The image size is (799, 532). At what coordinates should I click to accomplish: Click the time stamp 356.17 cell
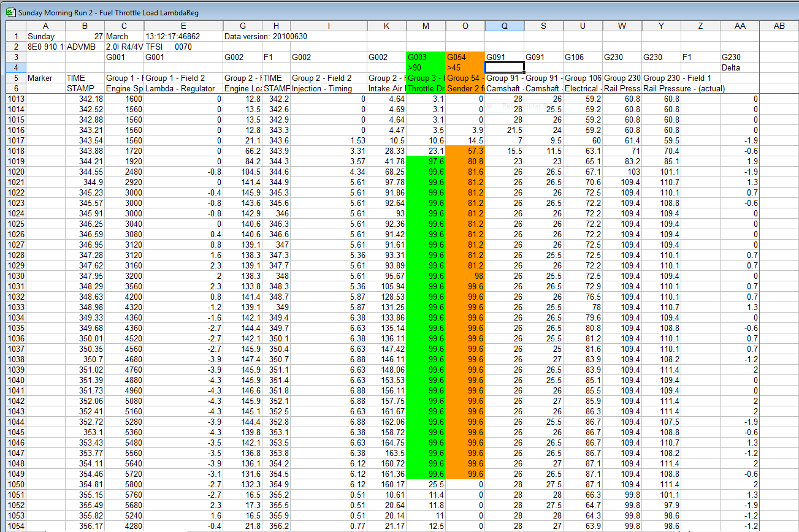pos(85,526)
